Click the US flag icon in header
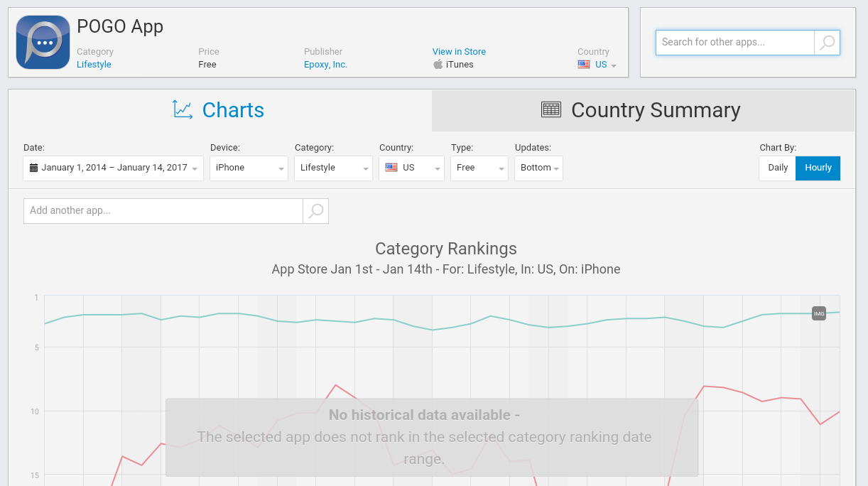The image size is (868, 486). point(584,65)
